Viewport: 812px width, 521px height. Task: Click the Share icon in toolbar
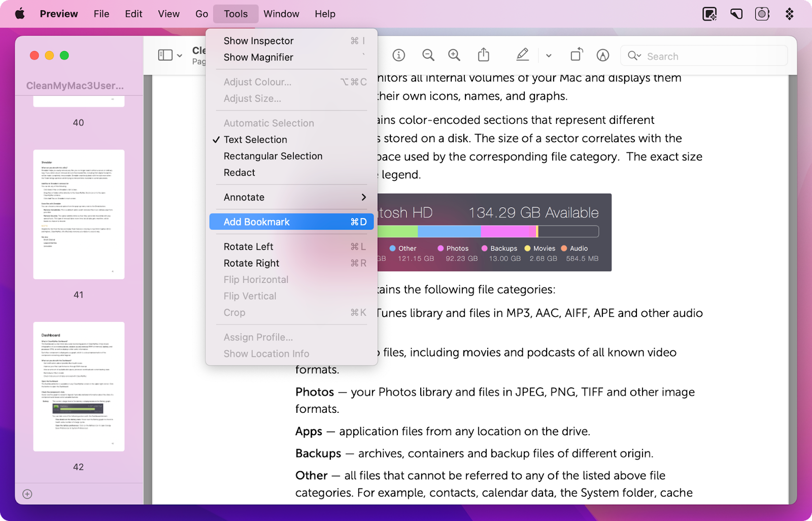[x=484, y=55]
